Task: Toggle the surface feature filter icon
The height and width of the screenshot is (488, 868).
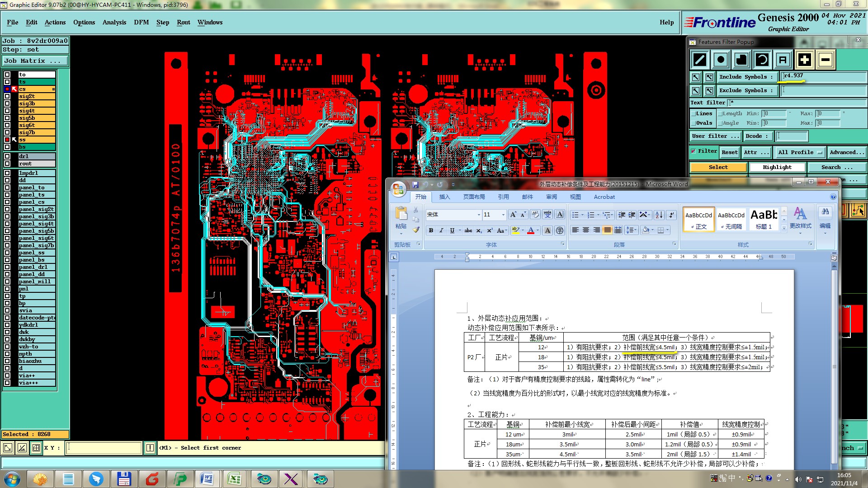Action: [741, 60]
